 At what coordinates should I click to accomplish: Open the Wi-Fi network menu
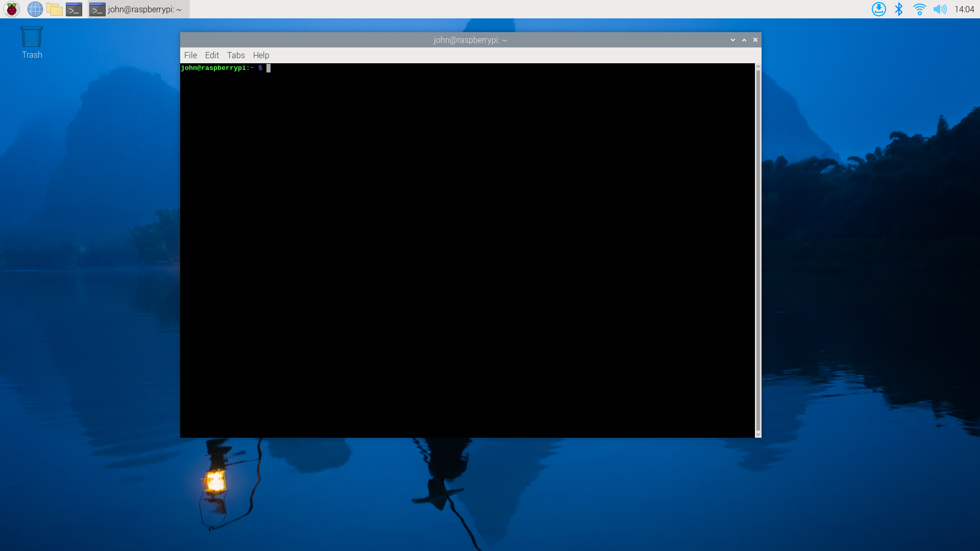[919, 9]
